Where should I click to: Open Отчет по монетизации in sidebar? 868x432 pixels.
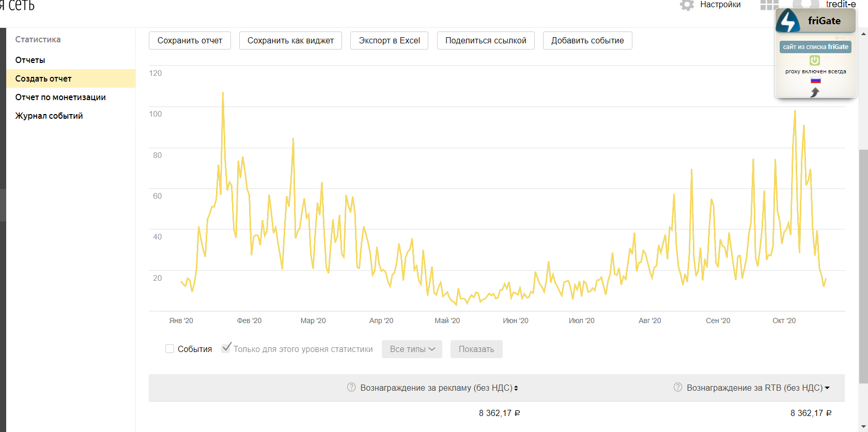tap(60, 97)
